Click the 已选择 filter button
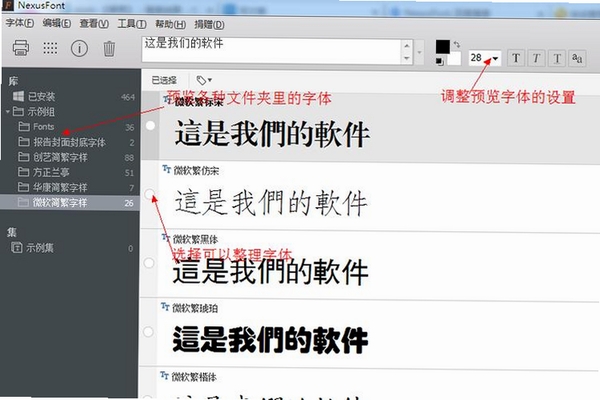Viewport: 600px width, 400px height. [164, 80]
